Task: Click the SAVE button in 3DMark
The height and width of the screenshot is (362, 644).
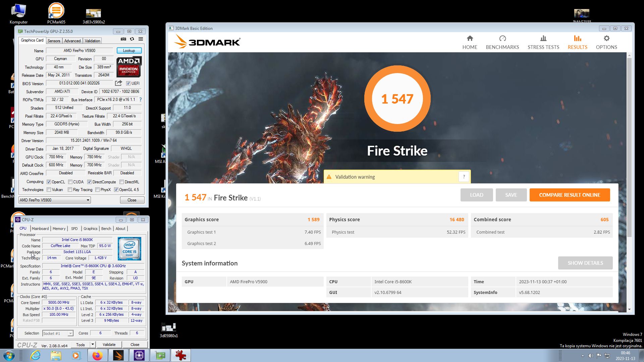Action: 511,195
